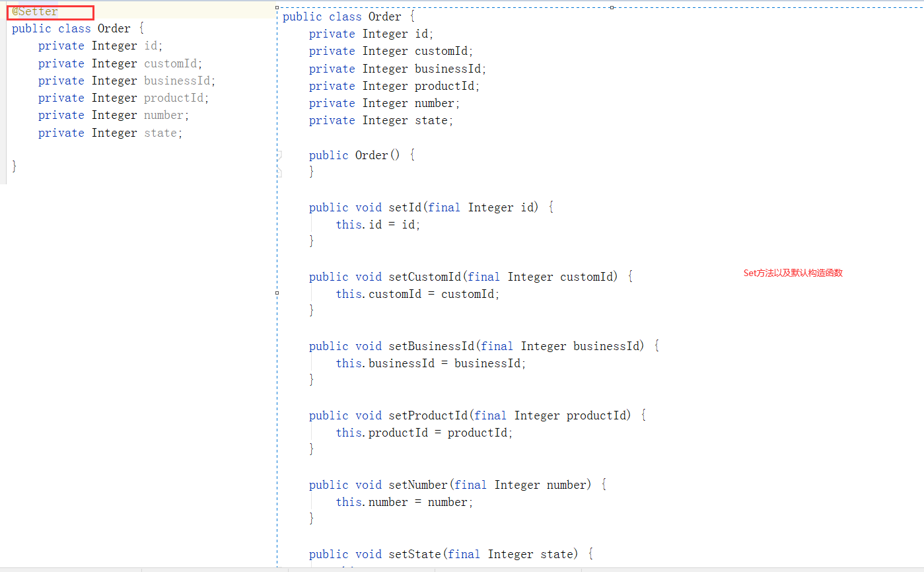The image size is (924, 572).
Task: Click the closing brace in left editor
Action: 15,166
